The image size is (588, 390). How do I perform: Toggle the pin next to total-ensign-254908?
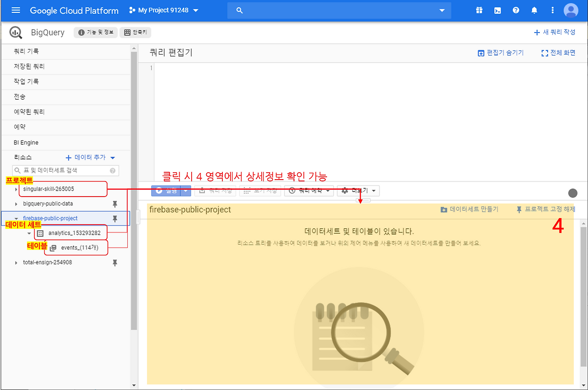point(115,262)
